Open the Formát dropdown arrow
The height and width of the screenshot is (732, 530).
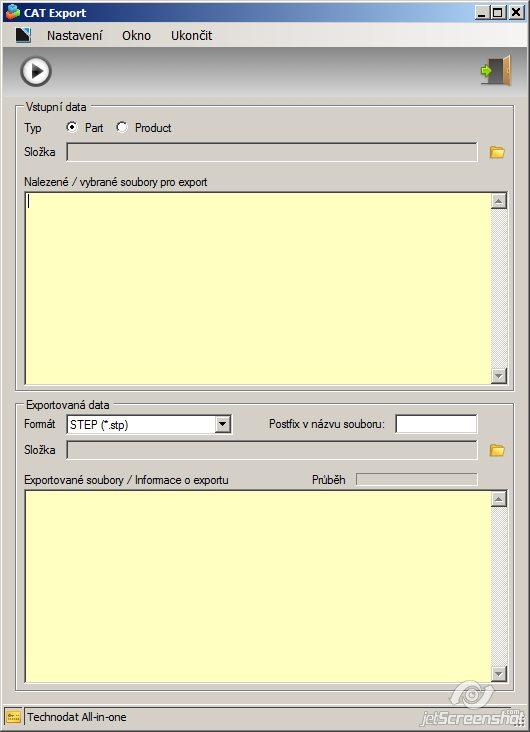[223, 424]
